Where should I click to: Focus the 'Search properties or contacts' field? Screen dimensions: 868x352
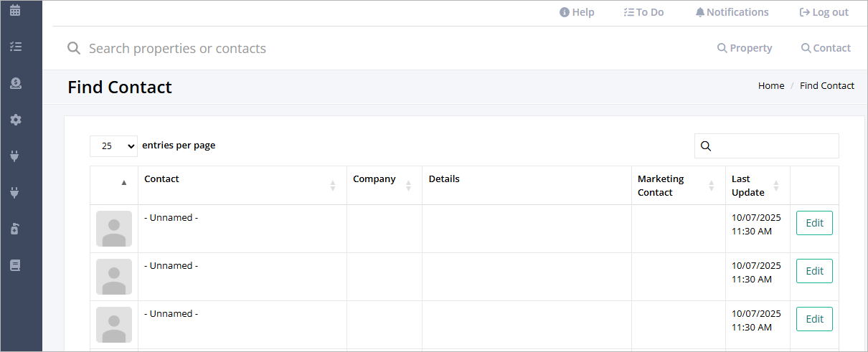tap(387, 48)
